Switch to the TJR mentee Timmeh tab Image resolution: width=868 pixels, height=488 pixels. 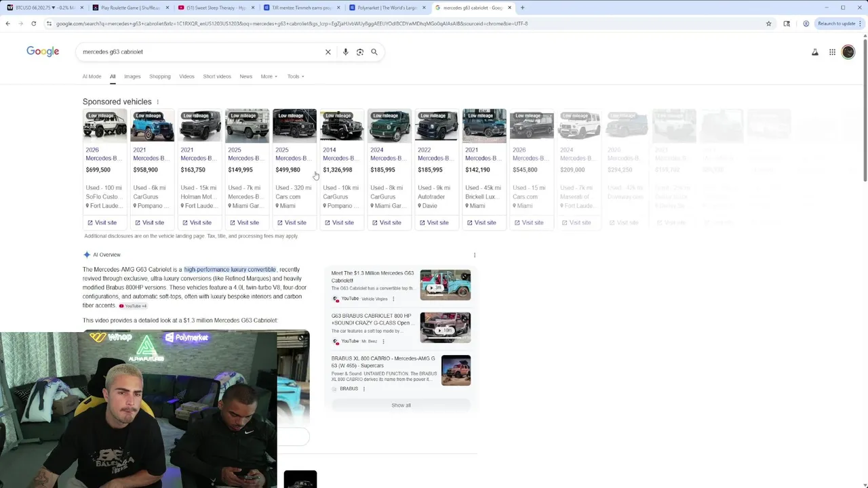click(301, 8)
